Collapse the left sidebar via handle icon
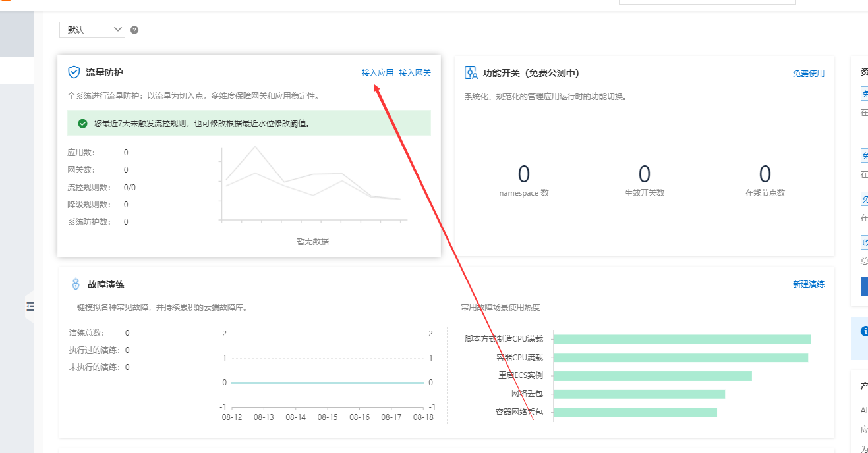Image resolution: width=868 pixels, height=453 pixels. click(x=30, y=306)
